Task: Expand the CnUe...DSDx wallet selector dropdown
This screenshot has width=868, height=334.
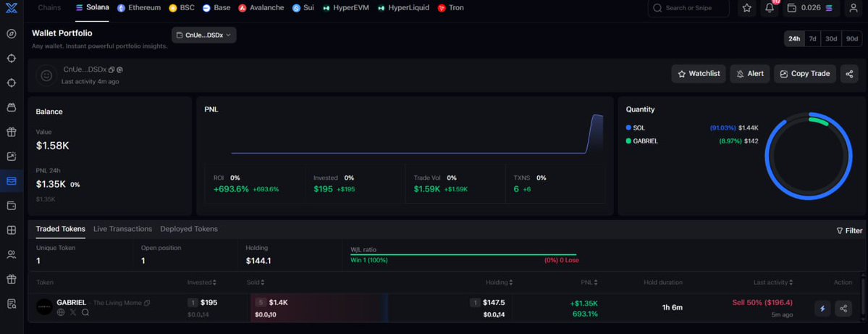Action: pos(203,35)
